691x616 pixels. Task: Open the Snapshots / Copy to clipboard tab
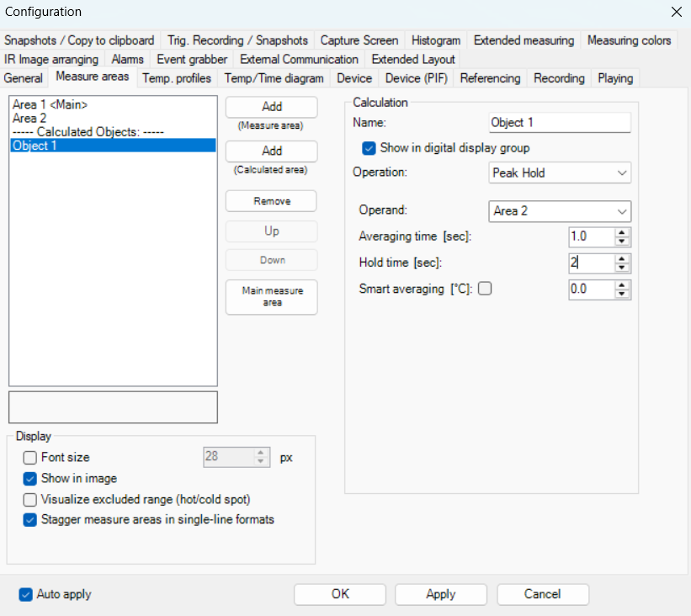click(79, 40)
